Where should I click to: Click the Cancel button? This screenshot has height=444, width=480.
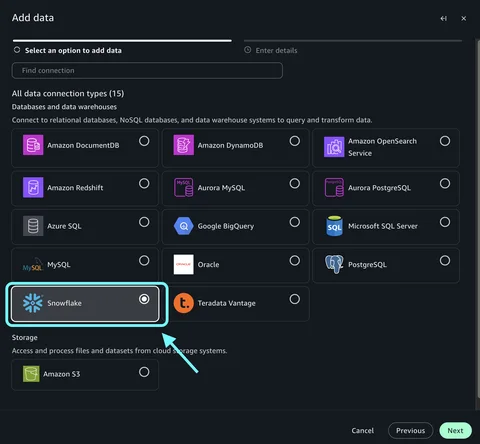pyautogui.click(x=363, y=431)
